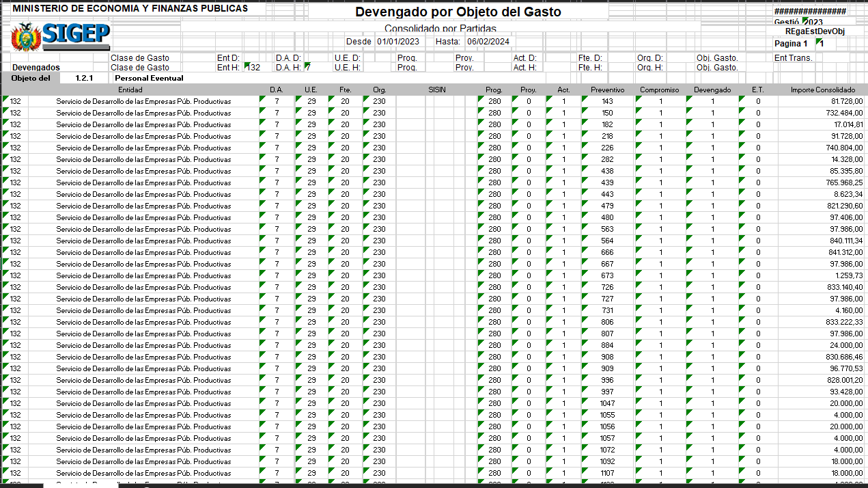The width and height of the screenshot is (868, 488).
Task: Click the Devengado column header
Action: pyautogui.click(x=712, y=90)
